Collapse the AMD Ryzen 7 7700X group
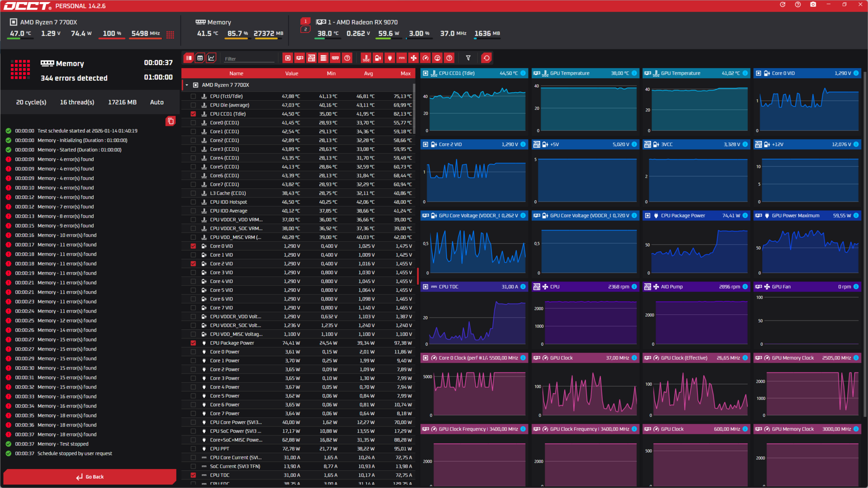 pos(187,85)
